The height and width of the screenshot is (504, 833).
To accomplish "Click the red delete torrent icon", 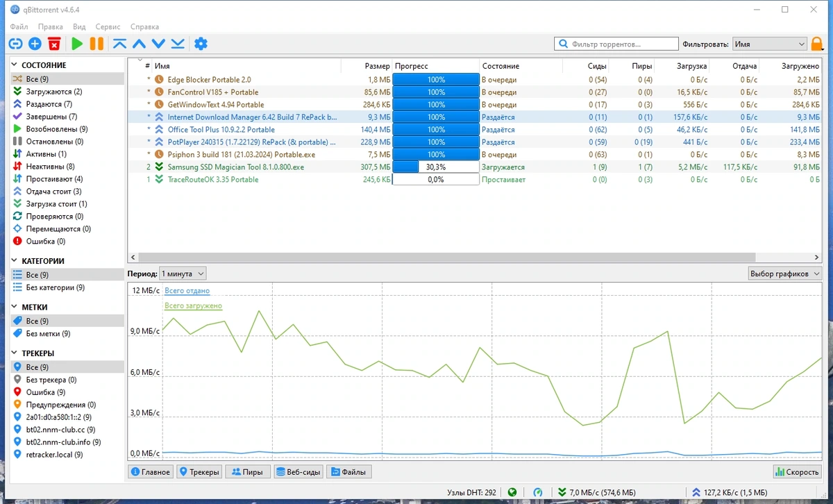I will tap(55, 44).
